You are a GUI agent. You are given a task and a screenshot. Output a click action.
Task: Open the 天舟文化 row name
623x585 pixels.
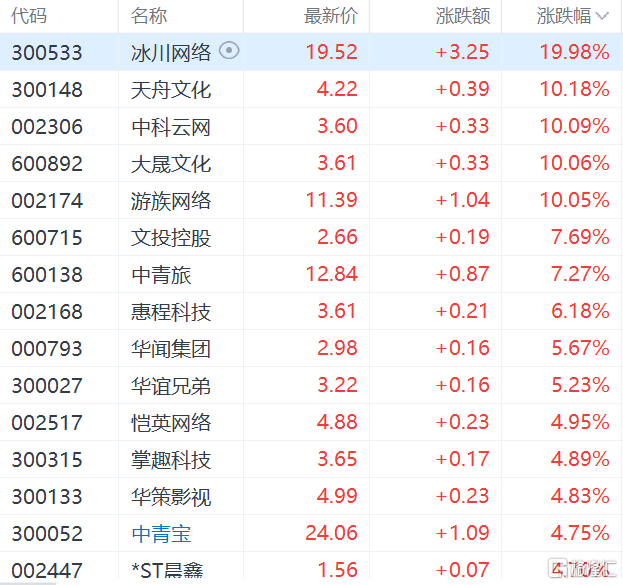[171, 90]
